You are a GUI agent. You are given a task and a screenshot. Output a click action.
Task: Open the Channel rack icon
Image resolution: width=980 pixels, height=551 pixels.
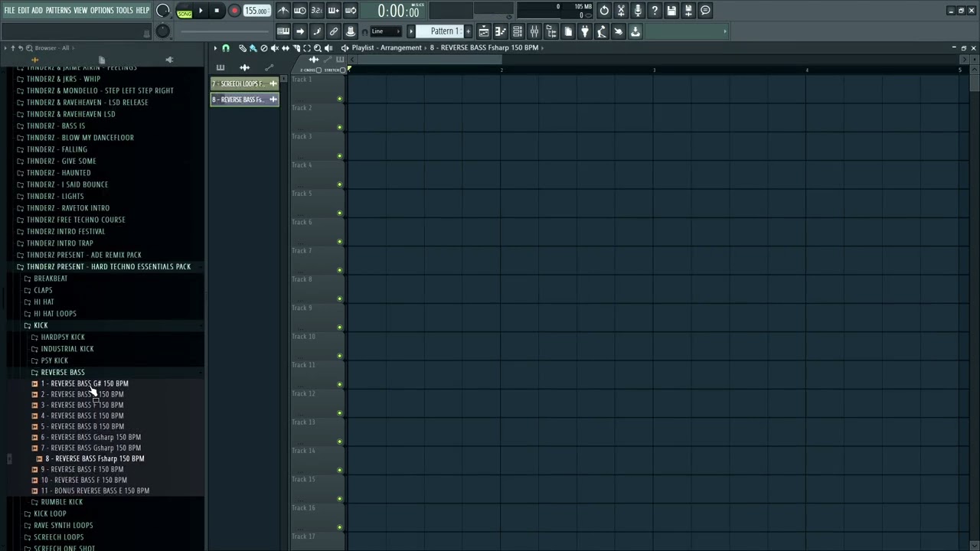(x=518, y=31)
